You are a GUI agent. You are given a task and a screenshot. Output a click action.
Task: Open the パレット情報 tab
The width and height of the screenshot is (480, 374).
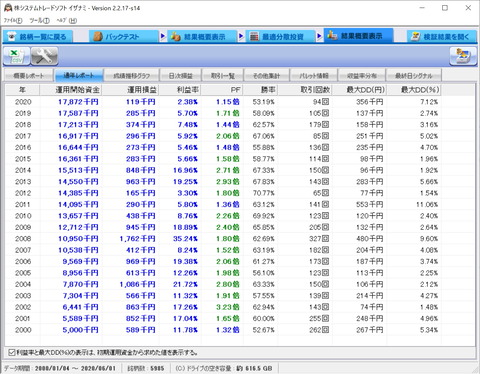point(314,76)
